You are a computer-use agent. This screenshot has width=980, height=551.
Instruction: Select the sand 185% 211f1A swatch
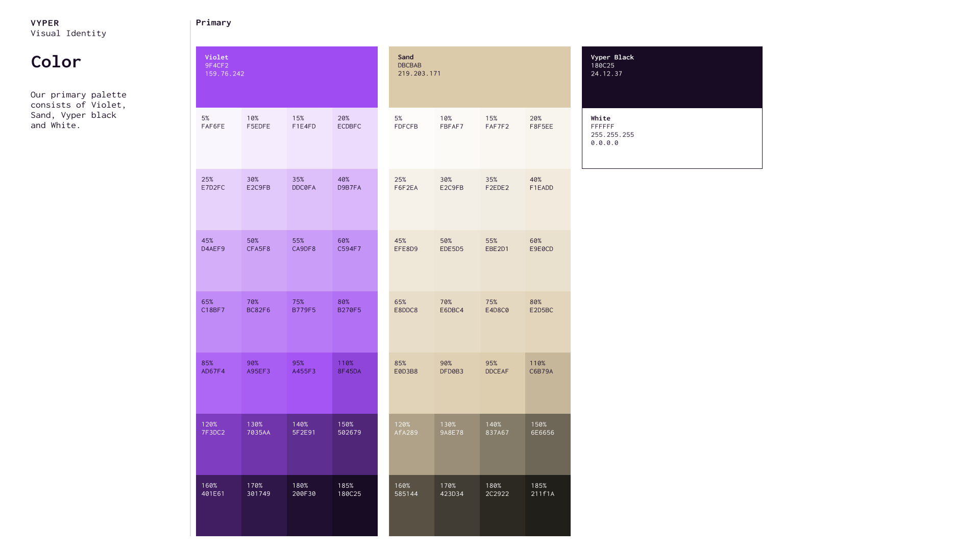(548, 506)
